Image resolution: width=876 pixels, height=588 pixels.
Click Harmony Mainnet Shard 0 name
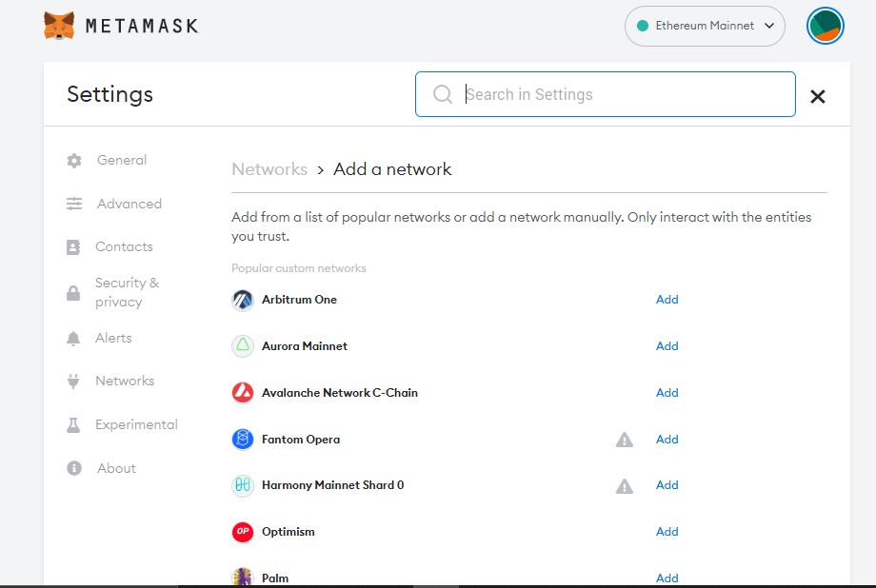(x=332, y=485)
